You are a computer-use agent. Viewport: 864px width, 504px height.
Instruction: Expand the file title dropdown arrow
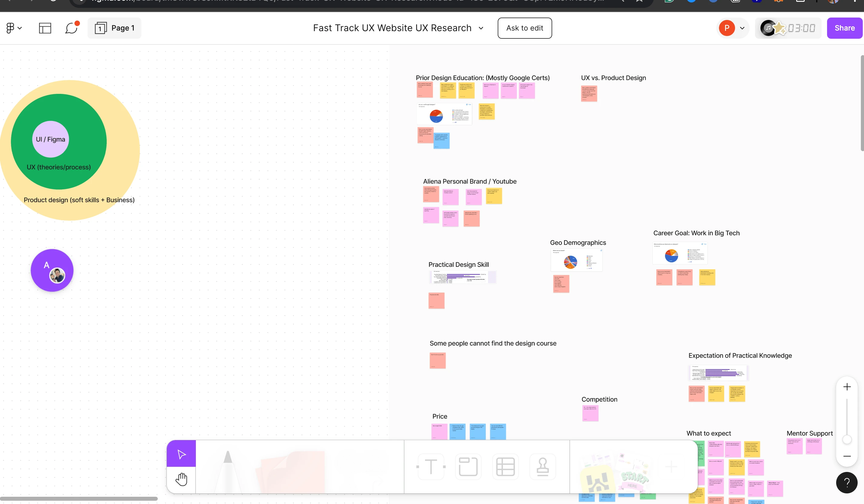point(481,28)
